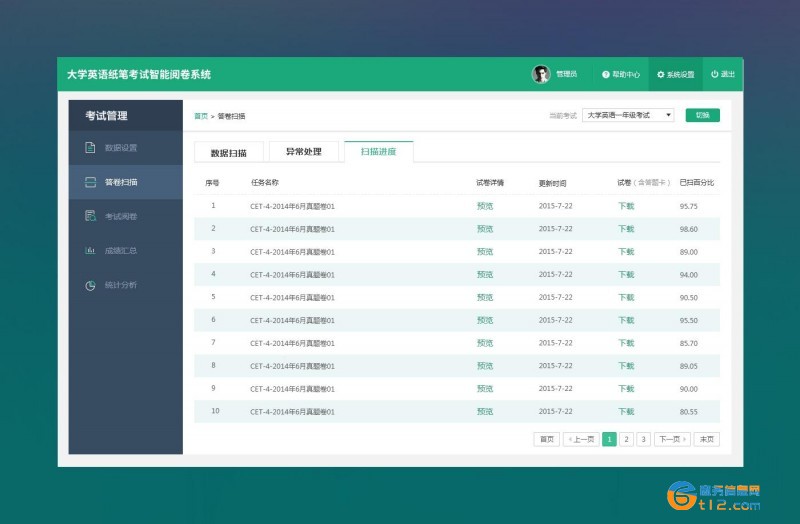This screenshot has width=800, height=524.
Task: Go to 下一页 next page
Action: coord(672,439)
